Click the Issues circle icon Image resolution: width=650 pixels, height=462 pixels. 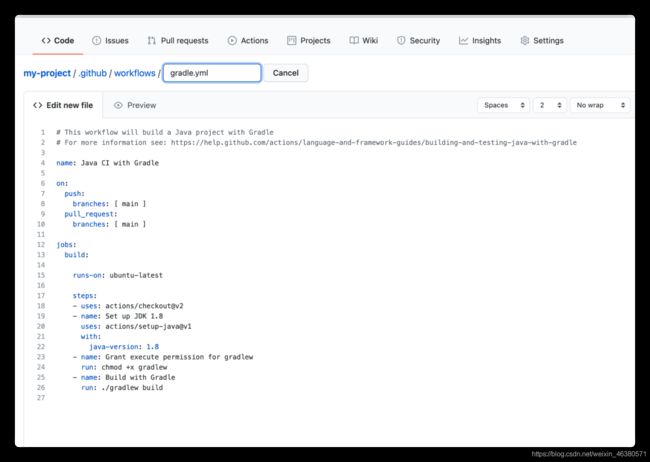click(x=97, y=41)
